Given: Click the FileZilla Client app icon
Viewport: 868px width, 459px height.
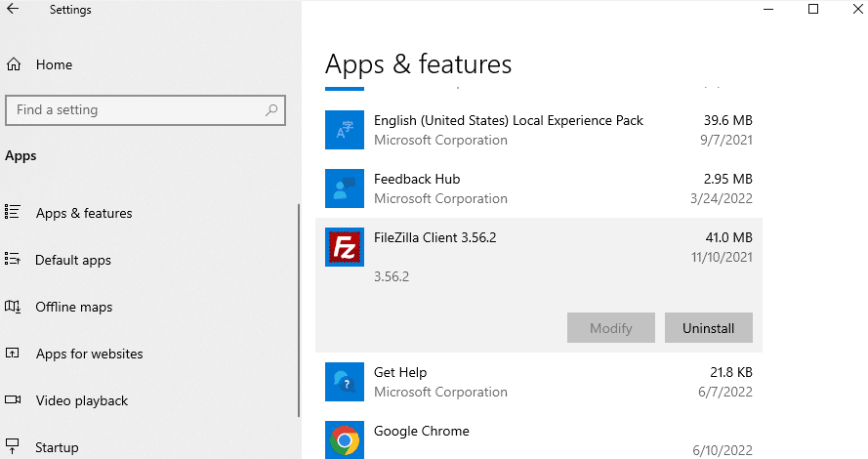Looking at the screenshot, I should [x=344, y=247].
